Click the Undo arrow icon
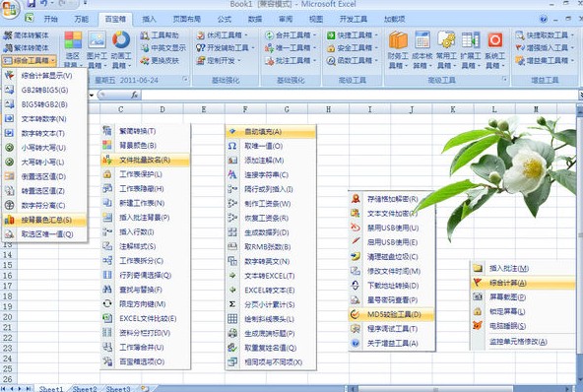Image resolution: width=583 pixels, height=392 pixels. [43, 4]
